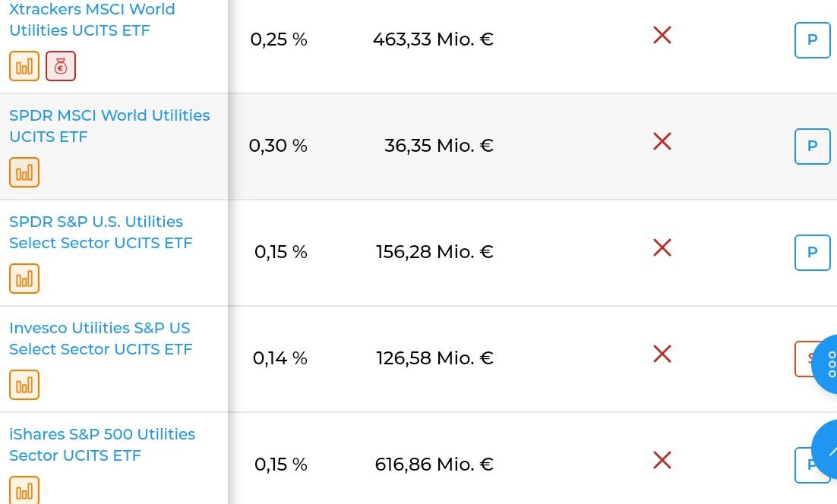The width and height of the screenshot is (837, 504).
Task: Open iShares S&P 500 Utilities Sector ETF link
Action: 102,445
